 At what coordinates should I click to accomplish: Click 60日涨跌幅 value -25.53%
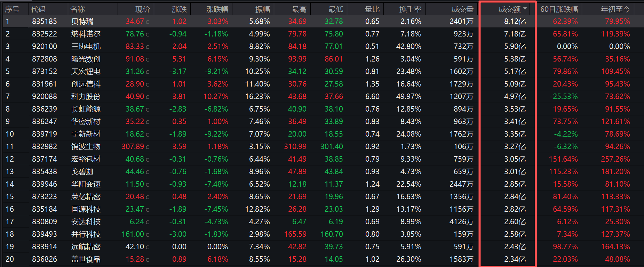[x=564, y=97]
